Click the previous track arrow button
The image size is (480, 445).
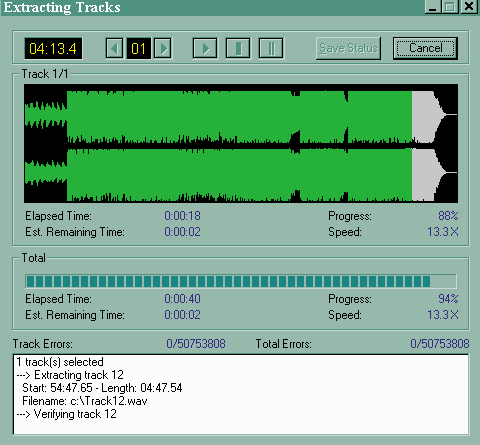(x=114, y=49)
